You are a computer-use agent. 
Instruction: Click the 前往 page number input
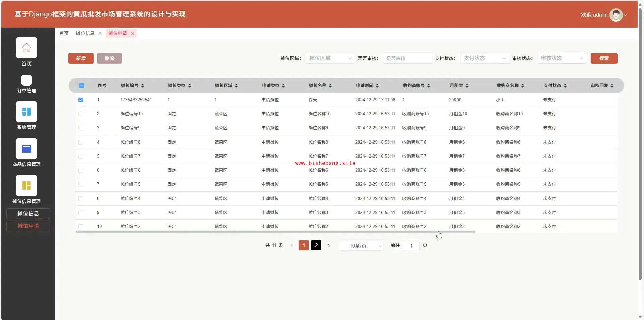click(x=411, y=246)
